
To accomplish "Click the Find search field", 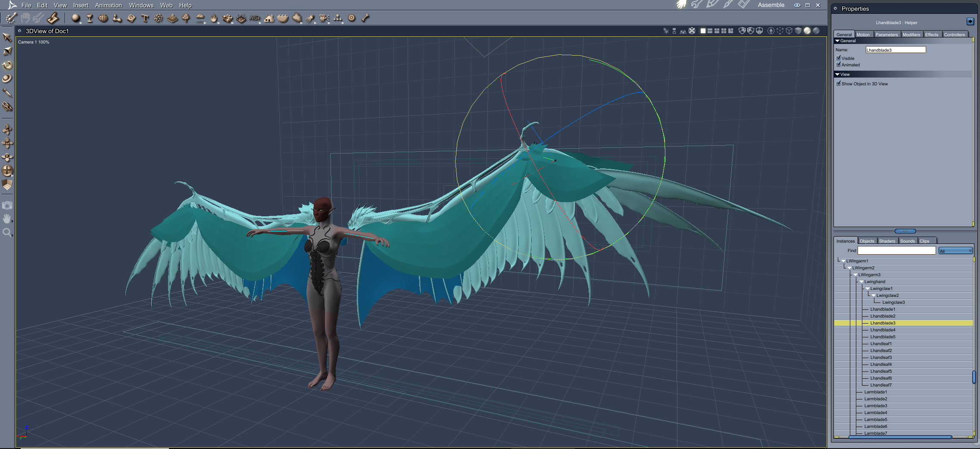I will click(896, 250).
